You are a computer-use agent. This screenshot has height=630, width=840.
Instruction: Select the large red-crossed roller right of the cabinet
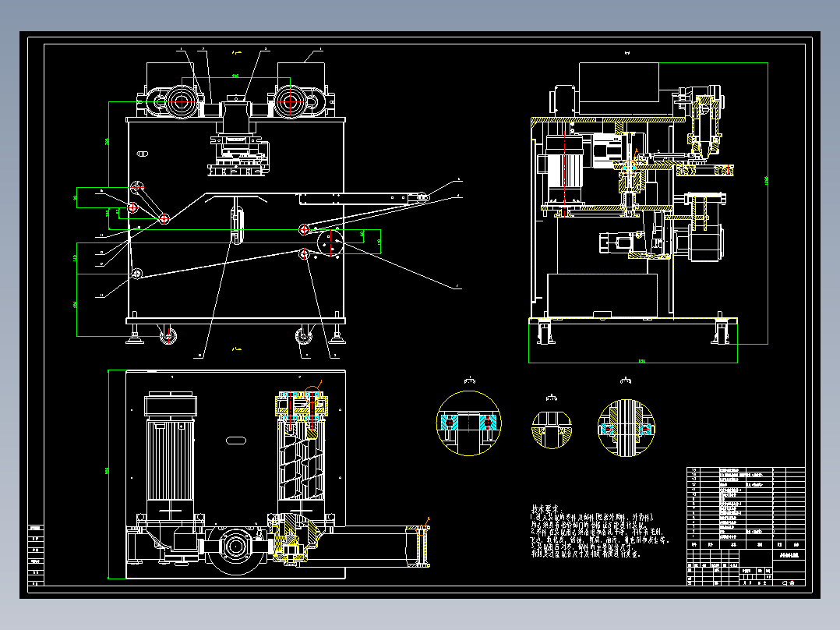tap(330, 242)
